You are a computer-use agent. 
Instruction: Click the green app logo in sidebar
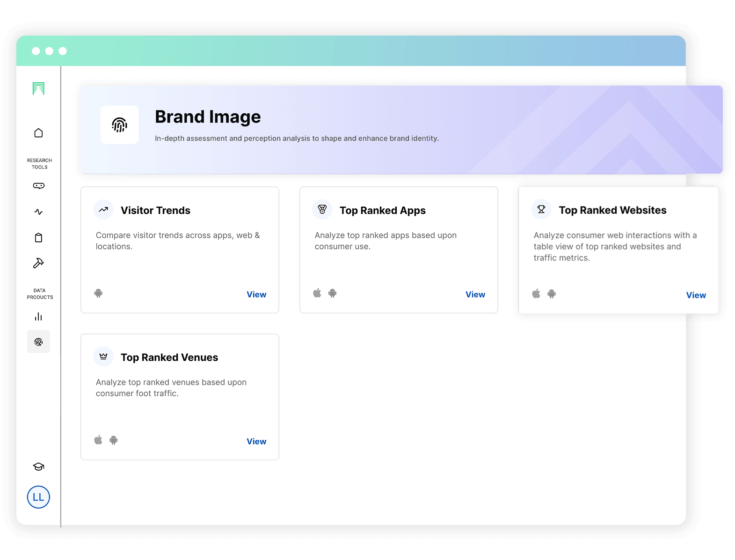pos(38,88)
